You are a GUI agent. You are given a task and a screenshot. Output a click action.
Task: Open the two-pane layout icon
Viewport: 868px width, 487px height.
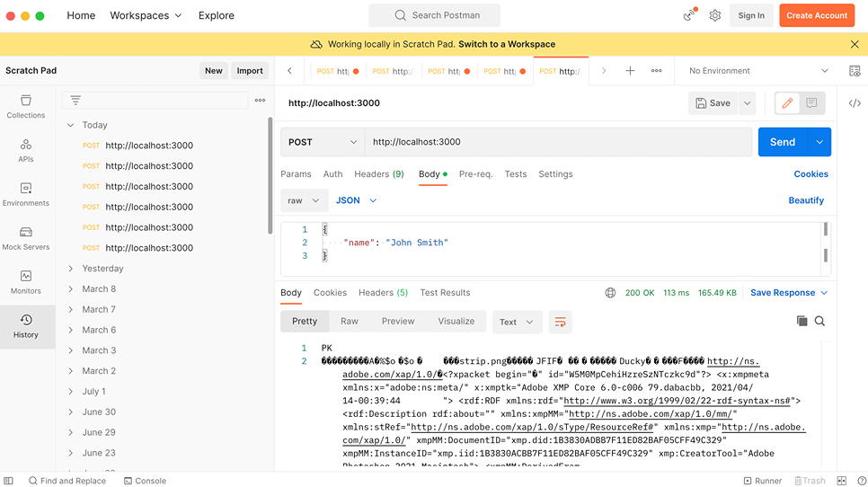coord(841,481)
